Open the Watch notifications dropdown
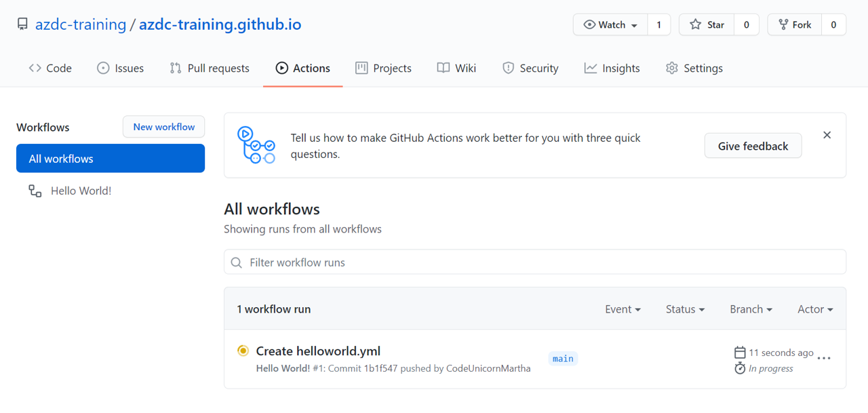The width and height of the screenshot is (868, 413). [610, 24]
